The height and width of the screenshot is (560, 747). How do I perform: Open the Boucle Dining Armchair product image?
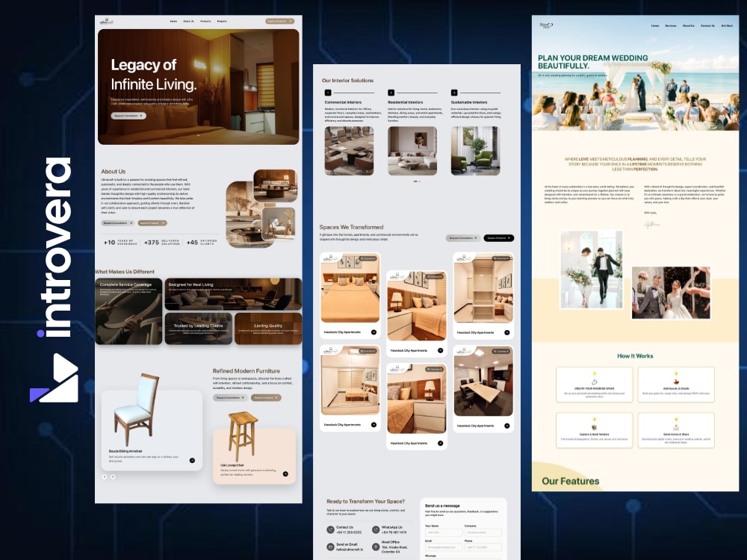(x=136, y=411)
